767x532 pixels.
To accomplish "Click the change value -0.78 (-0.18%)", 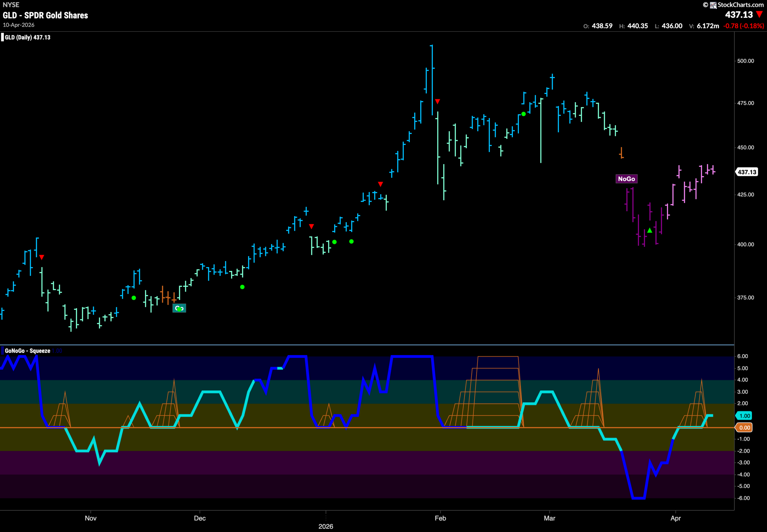I will click(x=743, y=26).
